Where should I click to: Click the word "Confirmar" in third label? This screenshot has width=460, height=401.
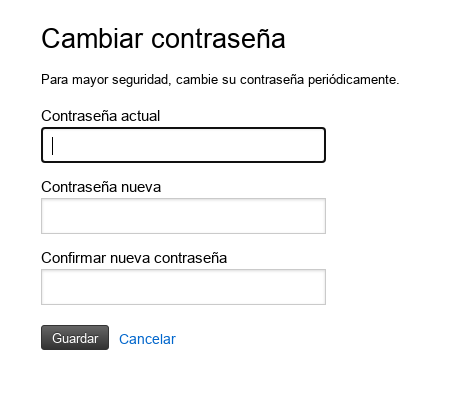point(74,258)
